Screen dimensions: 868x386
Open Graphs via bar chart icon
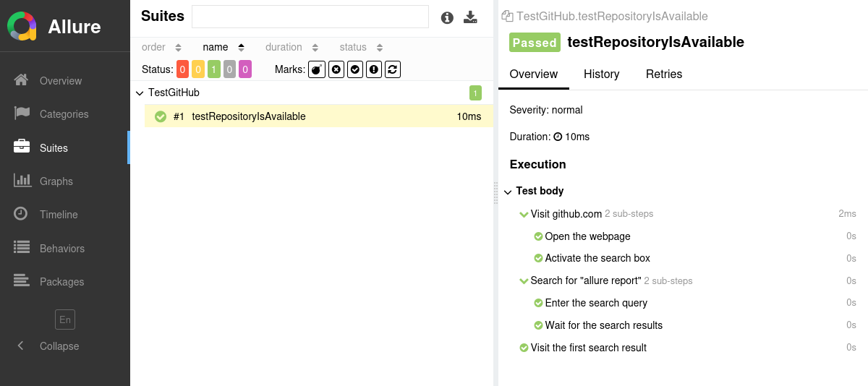(22, 181)
